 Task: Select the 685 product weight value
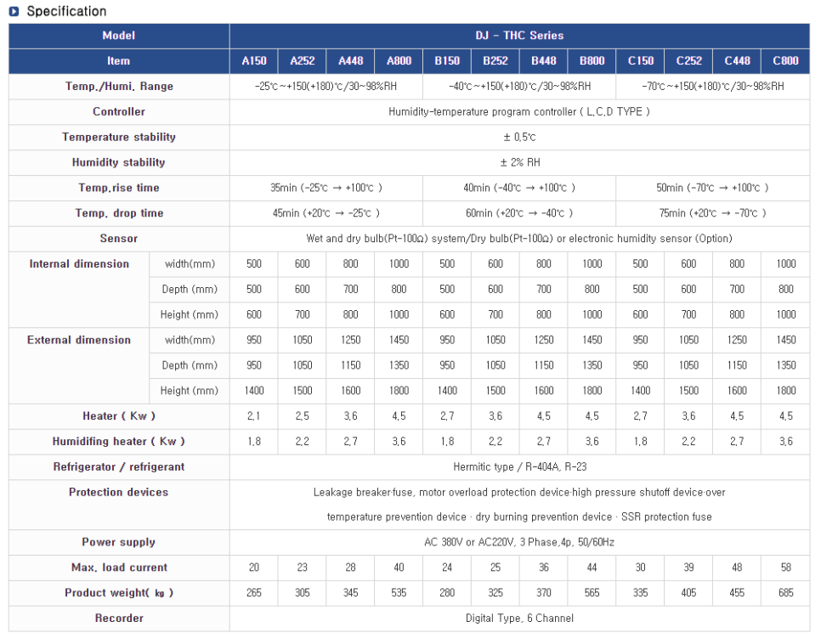[x=785, y=593]
